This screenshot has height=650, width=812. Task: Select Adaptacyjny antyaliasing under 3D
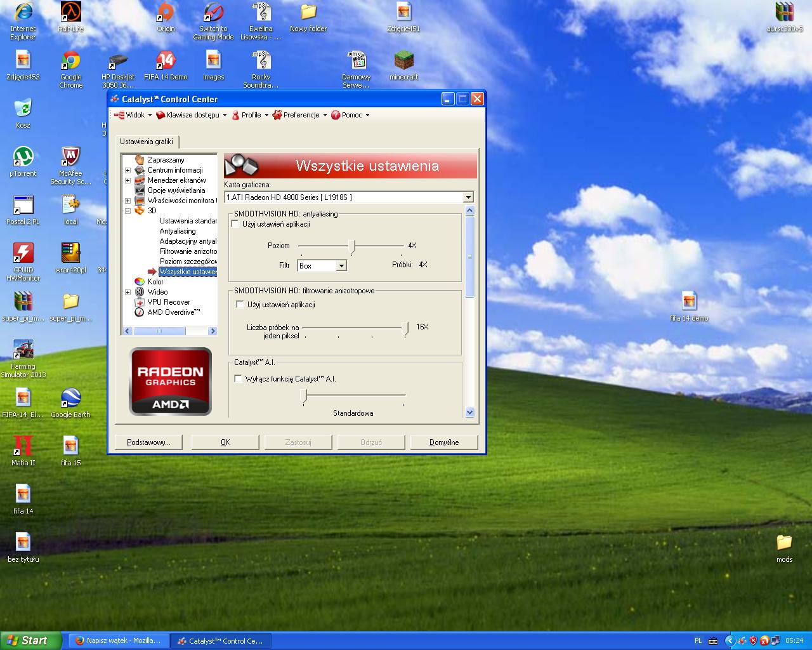pos(188,241)
